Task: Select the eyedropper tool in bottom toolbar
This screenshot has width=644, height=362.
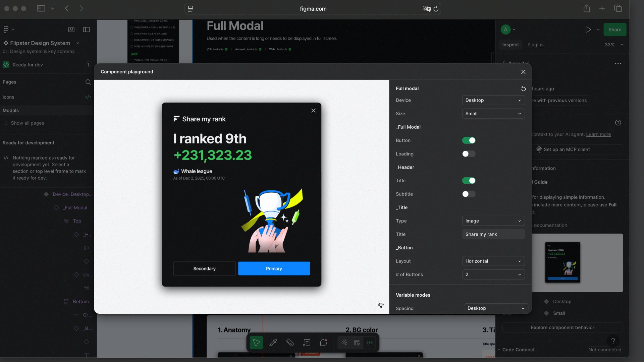Action: coord(273,343)
